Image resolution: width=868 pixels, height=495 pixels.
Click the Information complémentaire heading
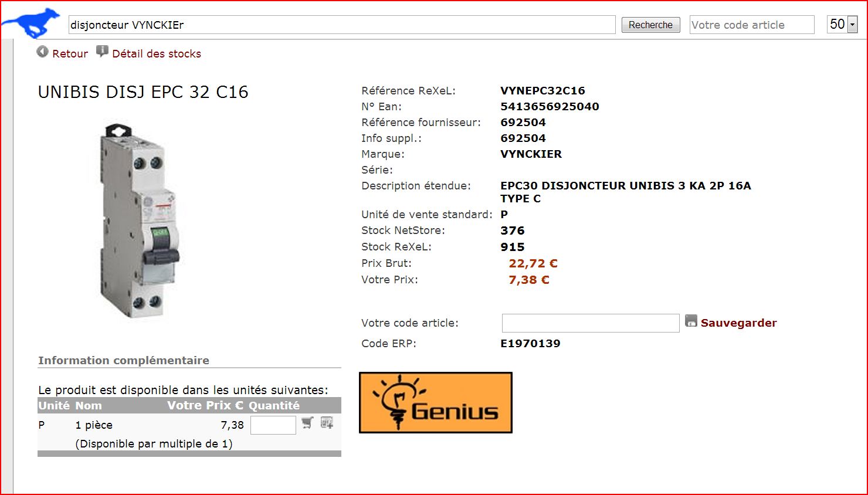(124, 361)
